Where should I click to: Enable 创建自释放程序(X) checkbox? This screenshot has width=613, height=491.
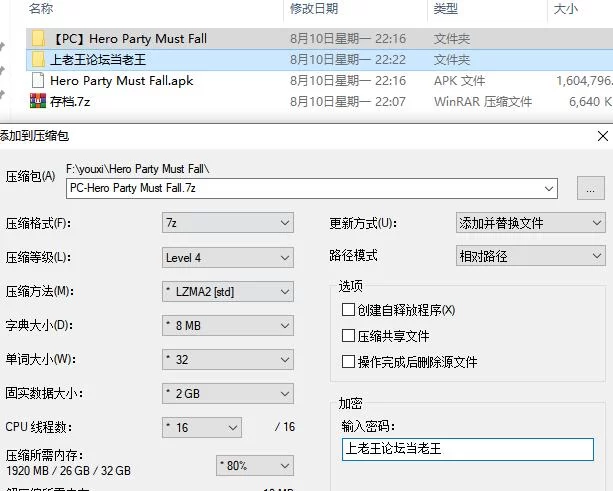[348, 310]
